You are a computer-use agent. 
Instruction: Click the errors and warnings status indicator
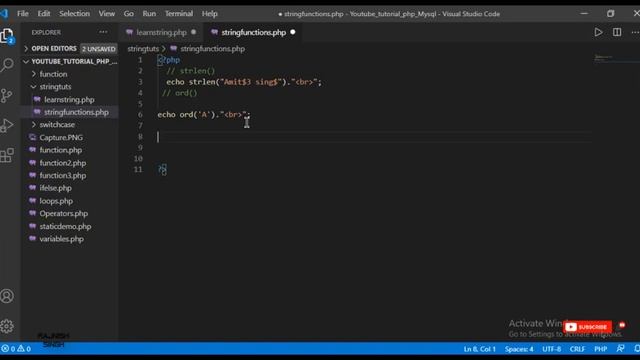point(16,349)
